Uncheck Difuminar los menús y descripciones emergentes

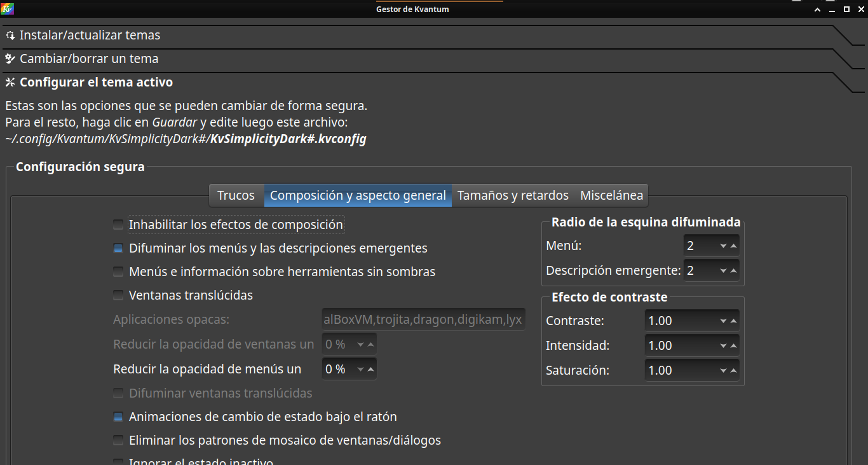(118, 248)
